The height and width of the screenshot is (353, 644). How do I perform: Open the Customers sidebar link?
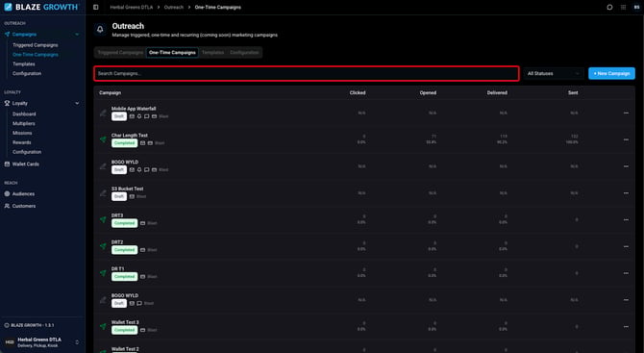[24, 206]
